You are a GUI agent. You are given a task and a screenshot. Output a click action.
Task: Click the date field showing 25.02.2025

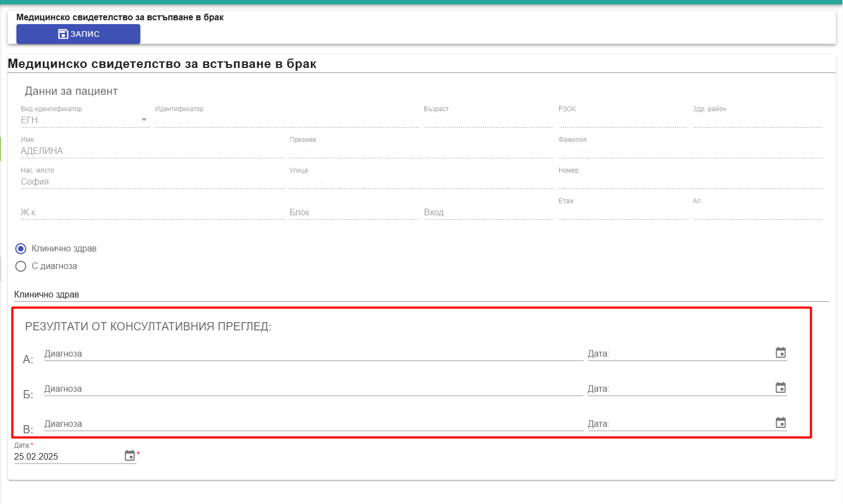[68, 456]
